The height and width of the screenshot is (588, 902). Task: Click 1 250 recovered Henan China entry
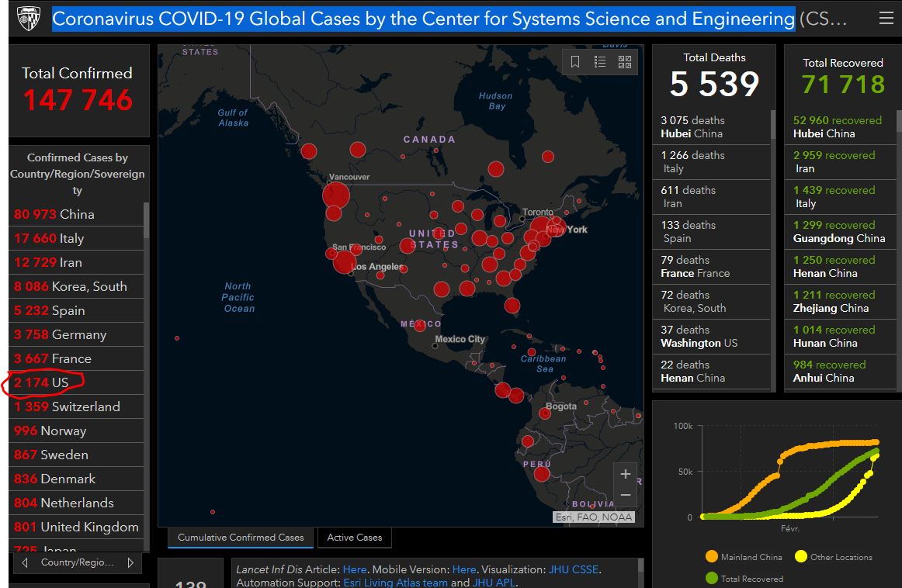841,267
